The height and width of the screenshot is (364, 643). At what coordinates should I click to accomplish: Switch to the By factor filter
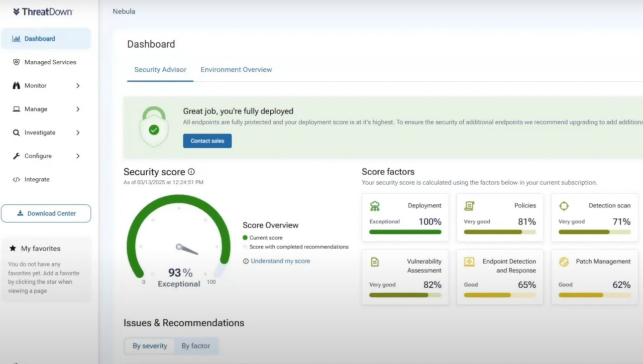pos(196,345)
